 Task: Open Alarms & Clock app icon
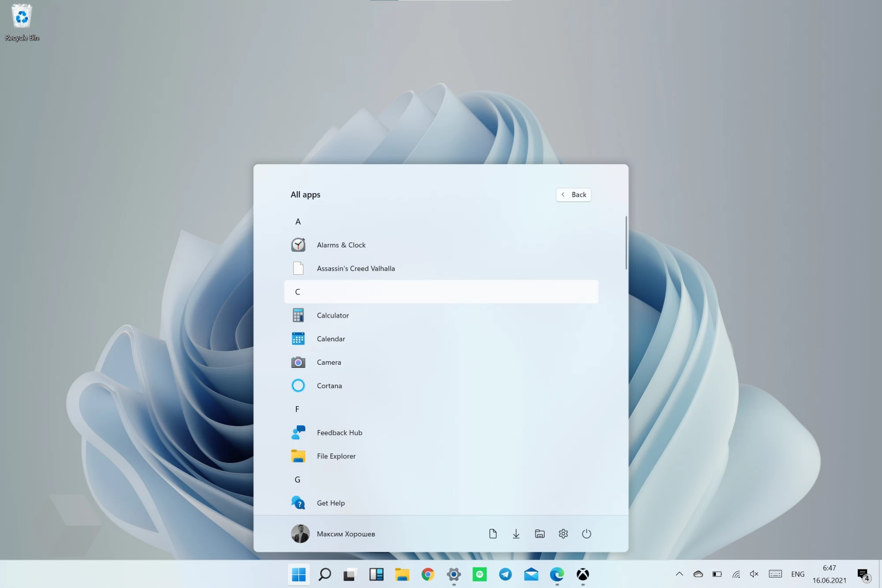pos(298,245)
